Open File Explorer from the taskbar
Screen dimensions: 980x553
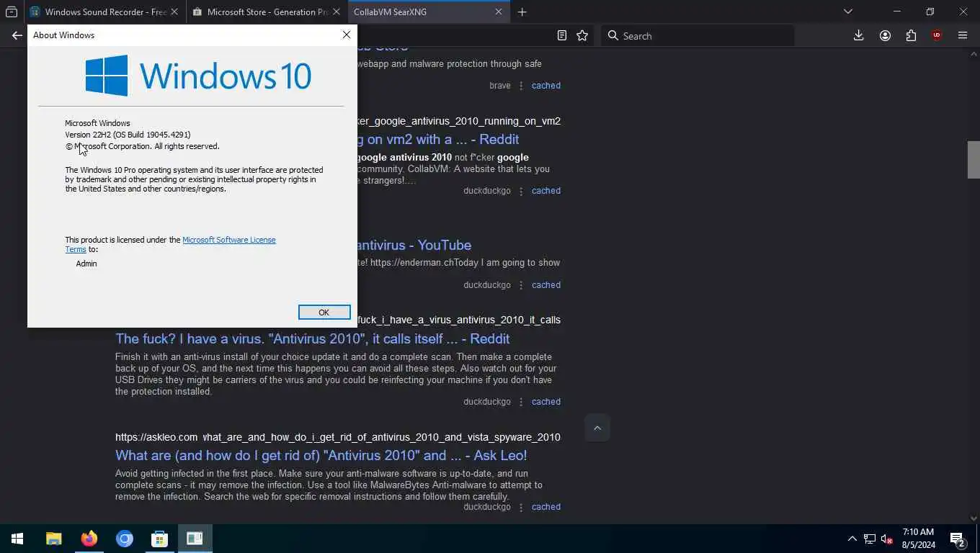coord(54,539)
